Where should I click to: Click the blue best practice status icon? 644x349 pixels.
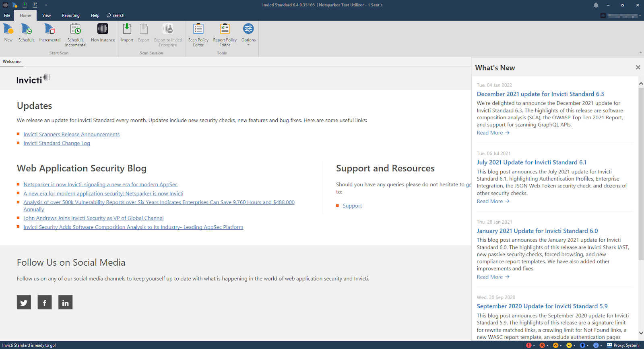point(582,345)
